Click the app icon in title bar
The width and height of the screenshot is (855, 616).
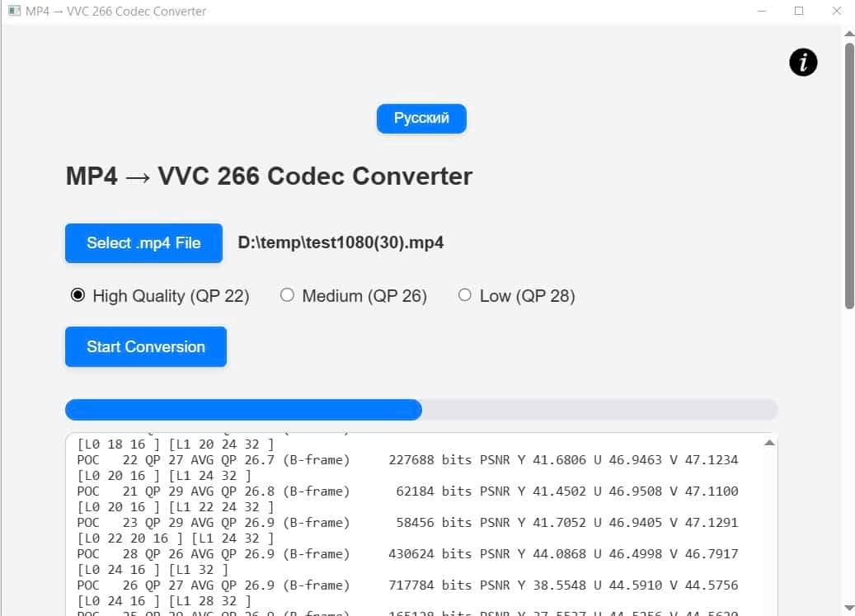click(x=13, y=12)
